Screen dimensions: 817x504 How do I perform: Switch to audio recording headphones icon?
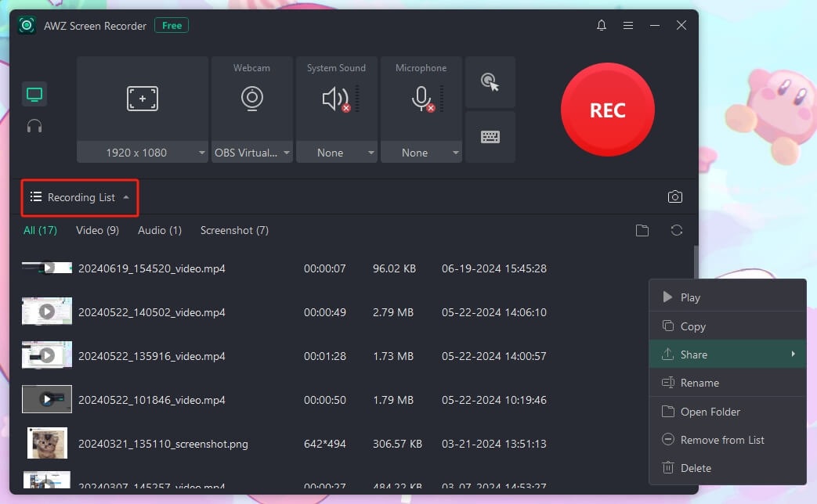(34, 126)
